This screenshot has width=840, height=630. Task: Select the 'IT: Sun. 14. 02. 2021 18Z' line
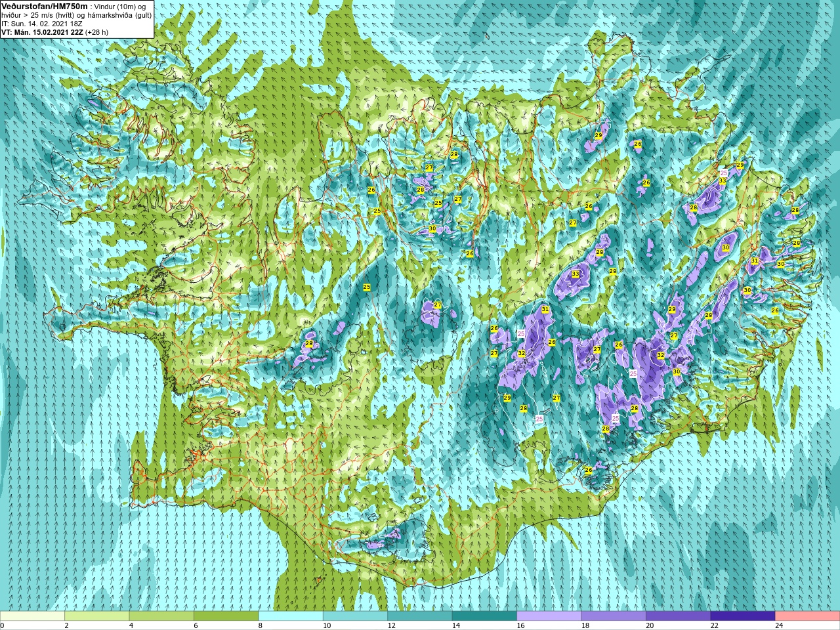point(42,24)
